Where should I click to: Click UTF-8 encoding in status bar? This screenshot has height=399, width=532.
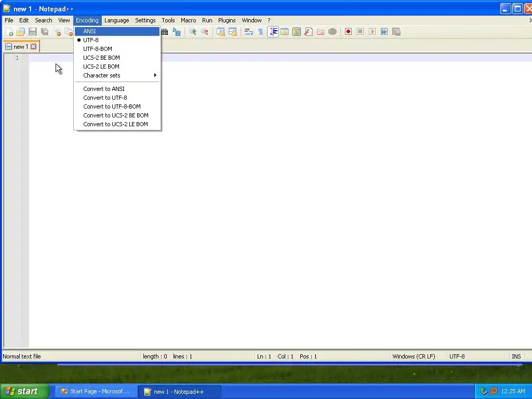[x=457, y=356]
